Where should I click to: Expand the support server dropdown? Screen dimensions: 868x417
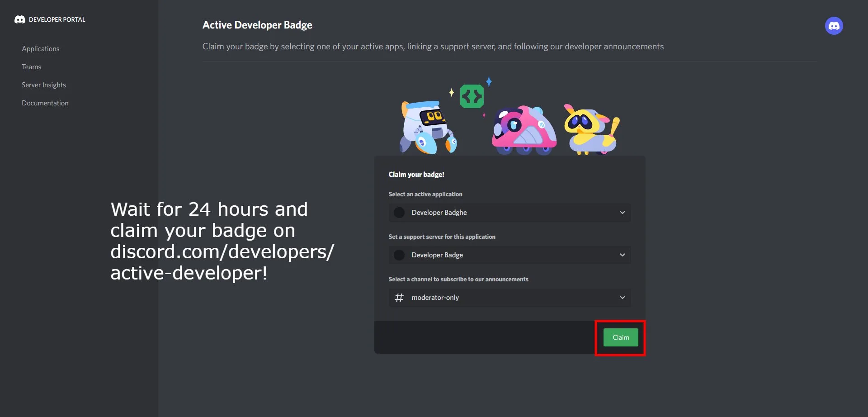pos(509,255)
